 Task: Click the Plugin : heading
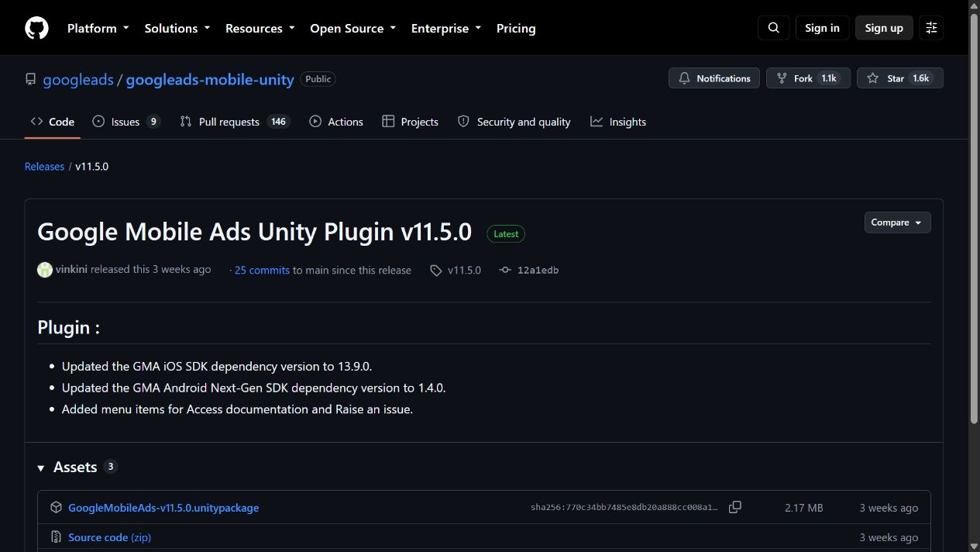68,327
